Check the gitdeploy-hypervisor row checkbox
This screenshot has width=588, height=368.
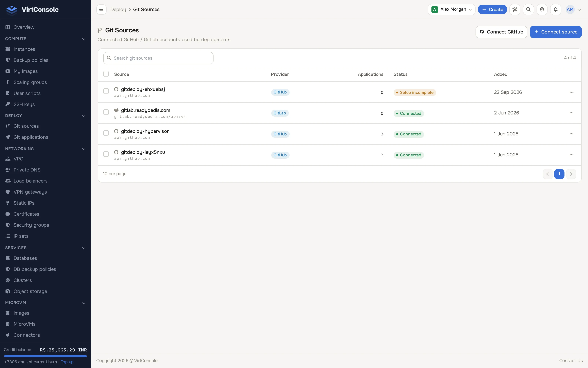coord(106,133)
